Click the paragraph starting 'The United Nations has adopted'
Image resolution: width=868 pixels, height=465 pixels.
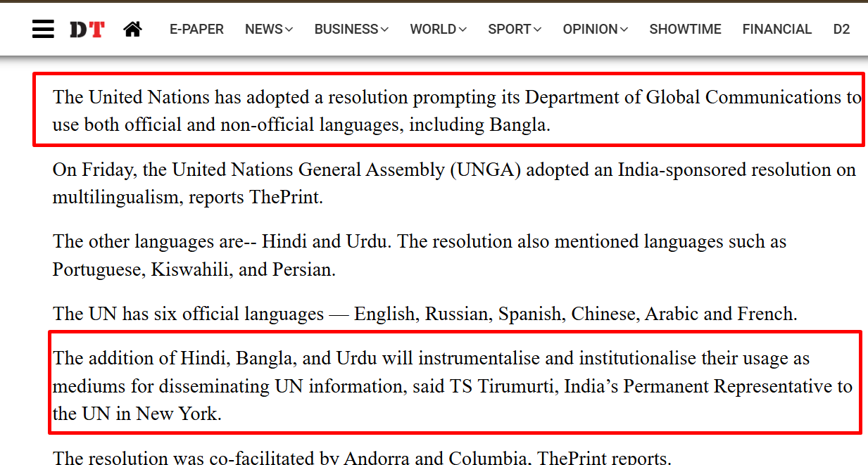457,111
